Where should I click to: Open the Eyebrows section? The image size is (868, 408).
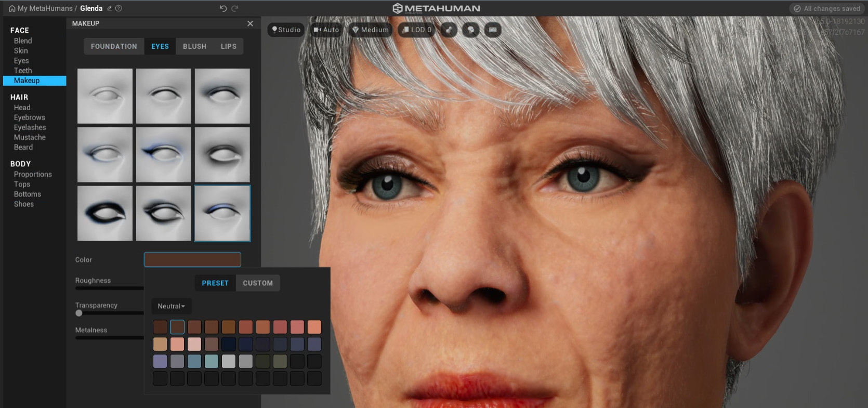[x=30, y=117]
